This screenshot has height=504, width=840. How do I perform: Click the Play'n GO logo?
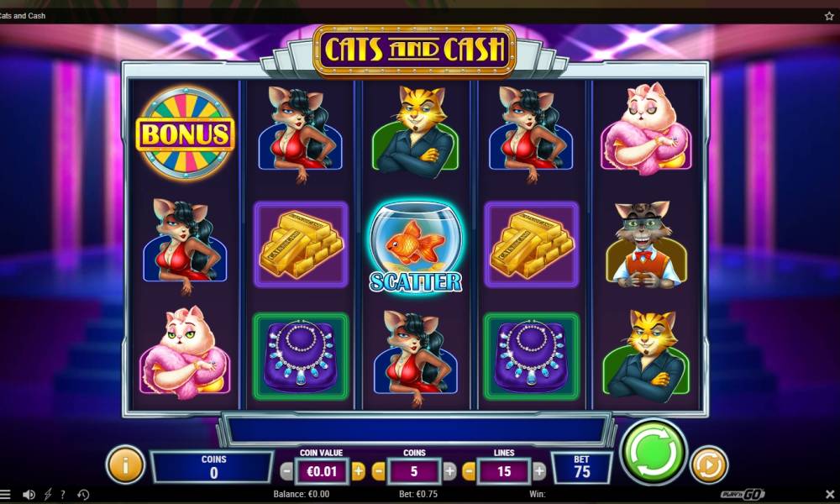pos(743,495)
